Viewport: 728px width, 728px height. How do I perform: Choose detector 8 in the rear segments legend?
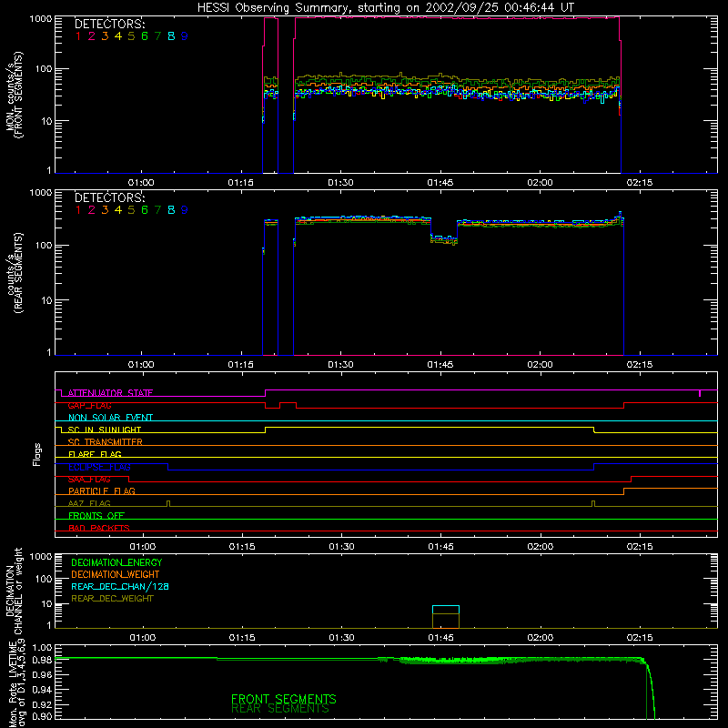(x=171, y=210)
